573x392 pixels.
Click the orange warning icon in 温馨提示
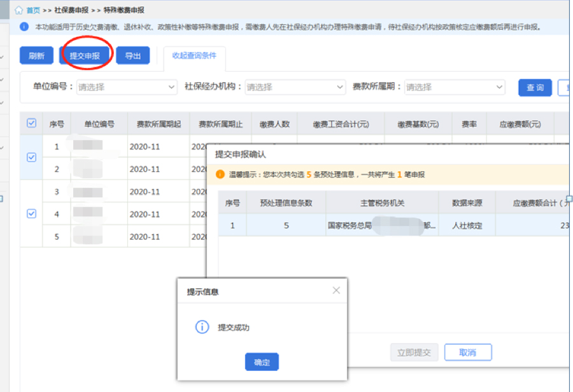[220, 174]
